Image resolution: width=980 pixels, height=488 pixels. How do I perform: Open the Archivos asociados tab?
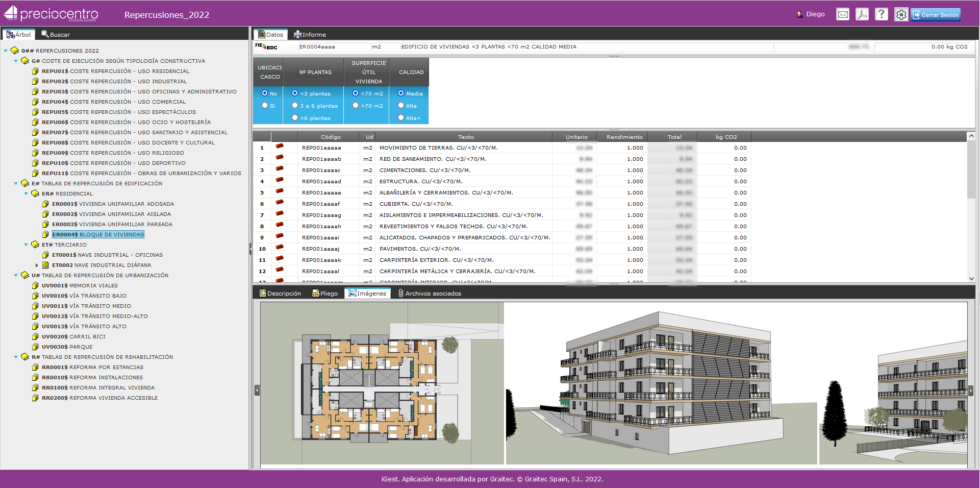point(430,293)
